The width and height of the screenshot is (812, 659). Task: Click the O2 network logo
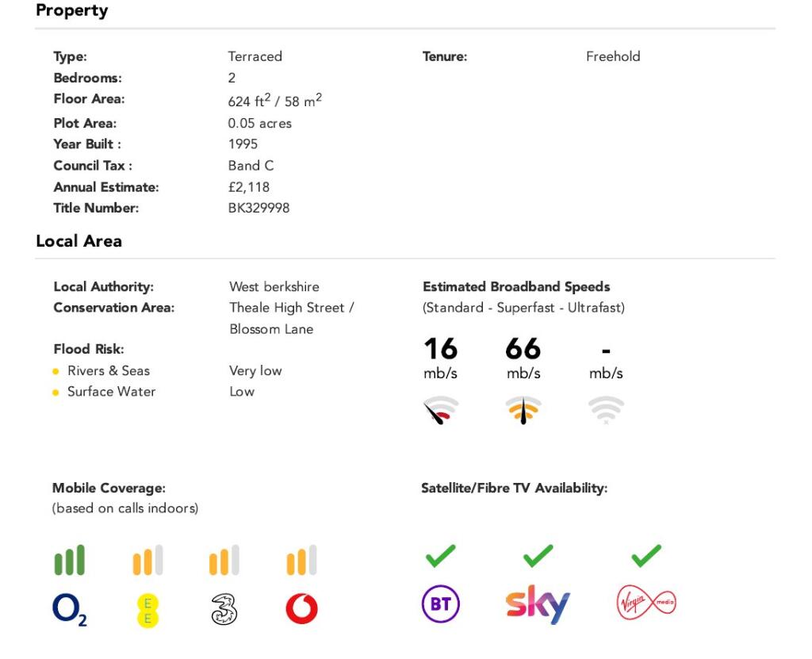pyautogui.click(x=70, y=609)
